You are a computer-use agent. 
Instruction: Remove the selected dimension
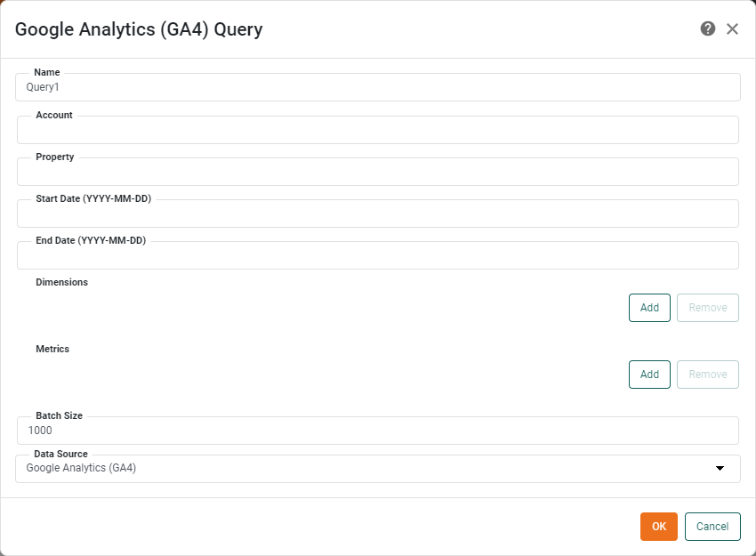tap(707, 307)
